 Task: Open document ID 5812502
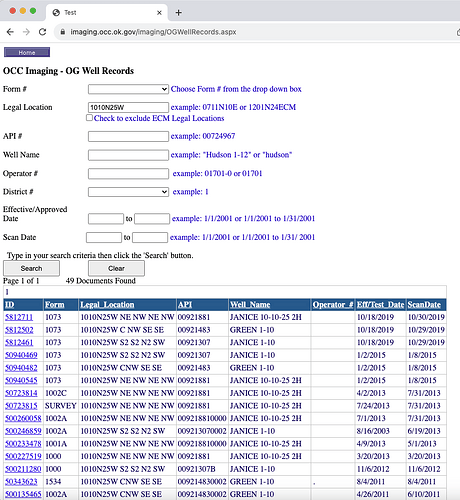19,330
